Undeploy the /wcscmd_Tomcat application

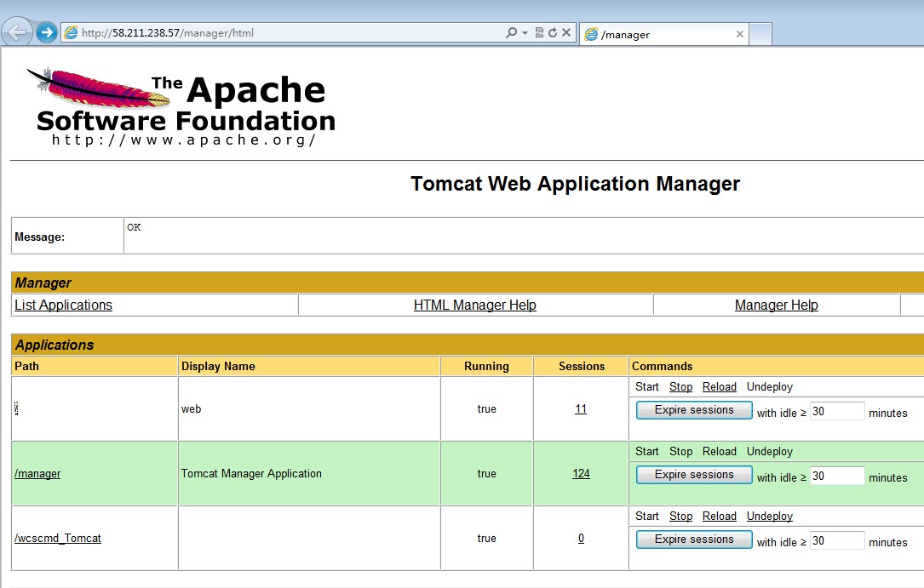[770, 517]
